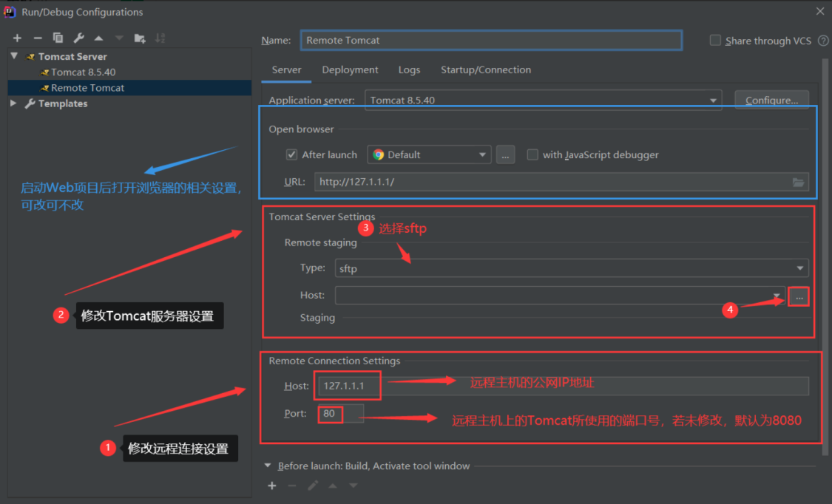Browse URL with folder icon
The width and height of the screenshot is (832, 504).
tap(798, 183)
